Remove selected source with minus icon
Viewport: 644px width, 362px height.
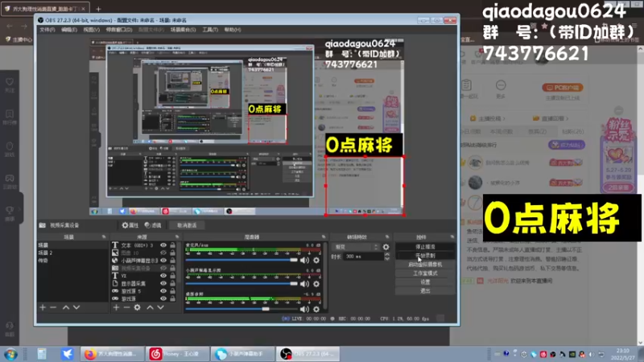(x=126, y=307)
